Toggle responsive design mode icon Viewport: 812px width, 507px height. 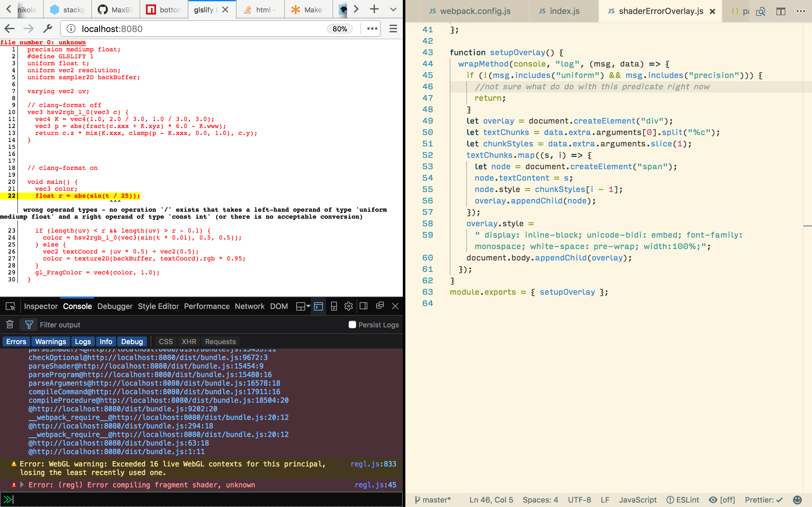[x=334, y=306]
